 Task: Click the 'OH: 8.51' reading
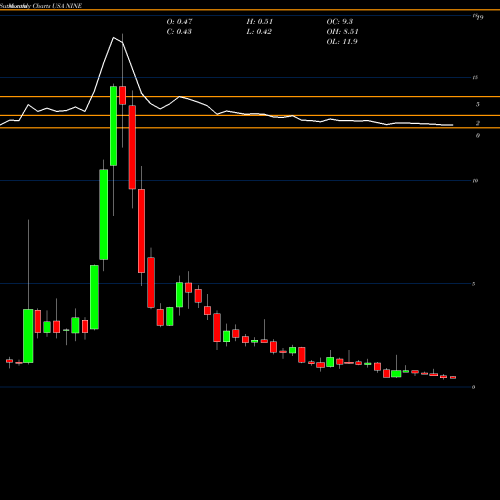click(x=342, y=32)
